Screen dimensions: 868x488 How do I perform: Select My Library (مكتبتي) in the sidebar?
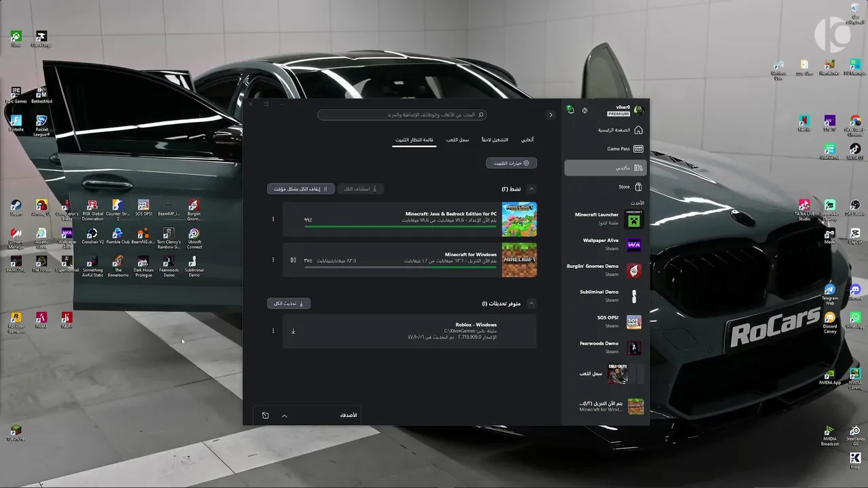(605, 167)
